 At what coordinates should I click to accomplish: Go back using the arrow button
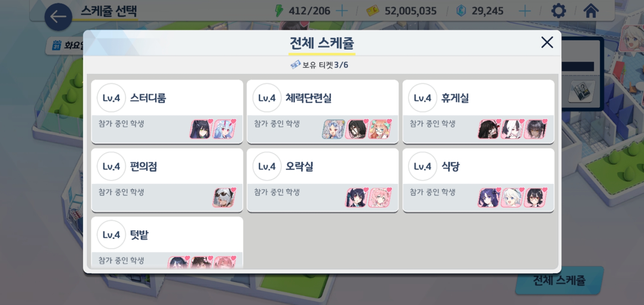coord(58,17)
